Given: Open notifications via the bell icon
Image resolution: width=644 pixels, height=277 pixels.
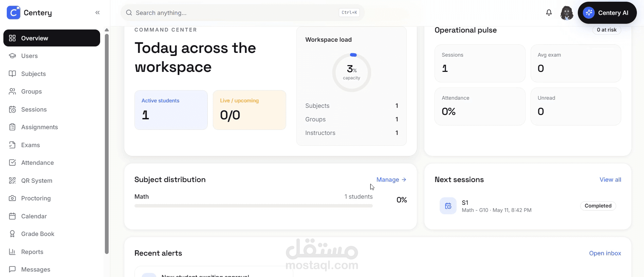Looking at the screenshot, I should [x=549, y=13].
